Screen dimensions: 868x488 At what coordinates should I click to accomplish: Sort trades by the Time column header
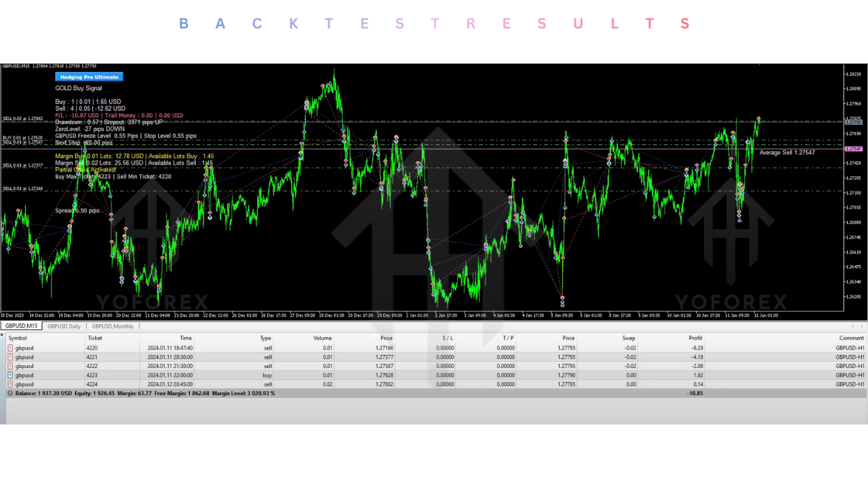185,338
